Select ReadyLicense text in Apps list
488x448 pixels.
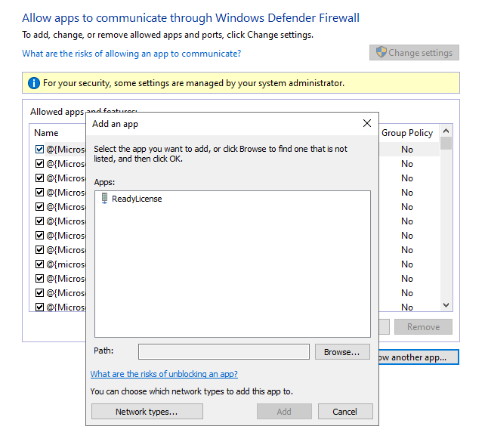click(x=137, y=199)
